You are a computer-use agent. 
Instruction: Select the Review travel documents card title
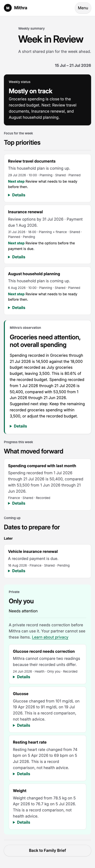(x=32, y=161)
